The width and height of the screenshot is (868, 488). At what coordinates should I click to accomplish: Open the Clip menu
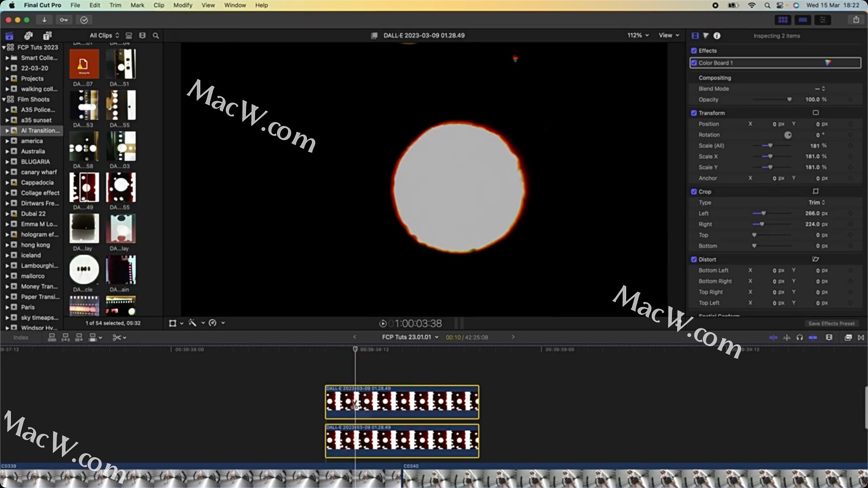(159, 5)
